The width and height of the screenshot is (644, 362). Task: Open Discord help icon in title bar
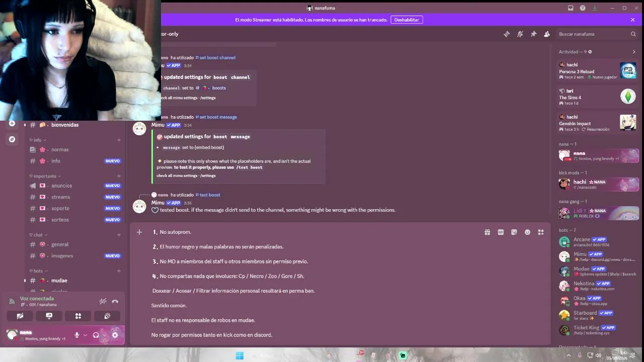[583, 8]
